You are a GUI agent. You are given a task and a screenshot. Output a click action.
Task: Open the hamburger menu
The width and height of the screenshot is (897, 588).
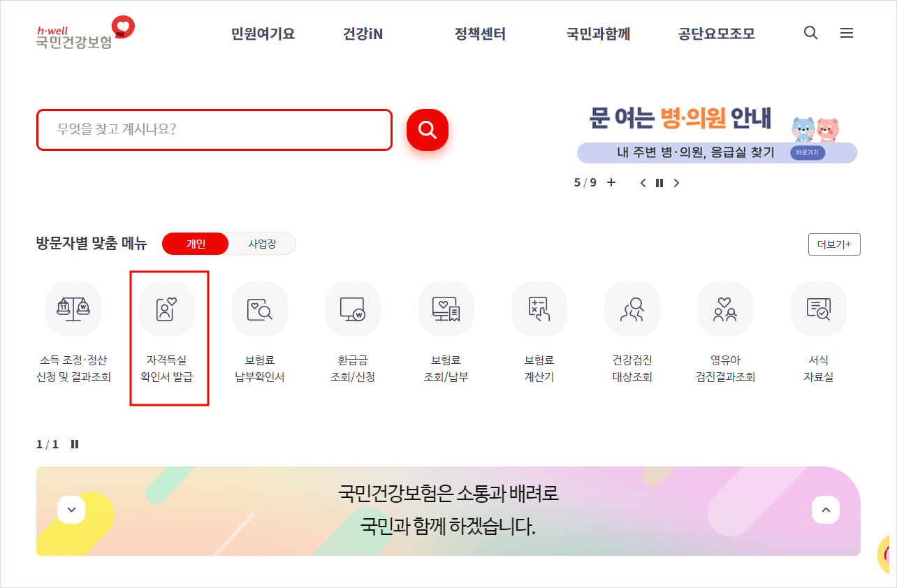[847, 33]
